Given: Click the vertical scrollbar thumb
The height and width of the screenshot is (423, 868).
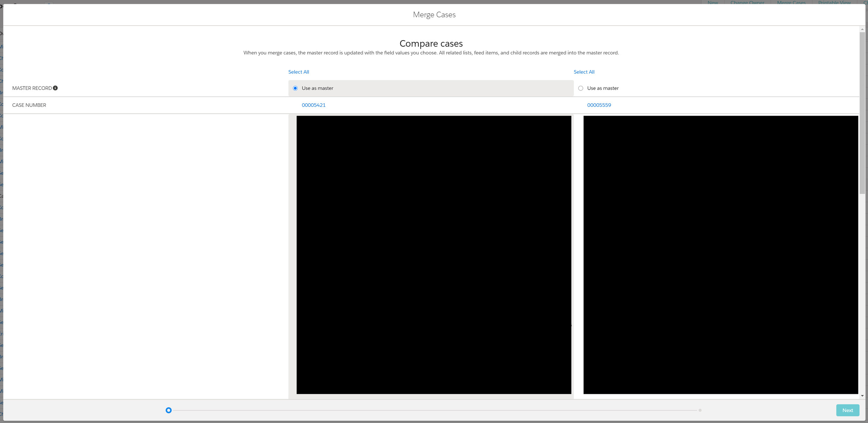Looking at the screenshot, I should (x=862, y=113).
